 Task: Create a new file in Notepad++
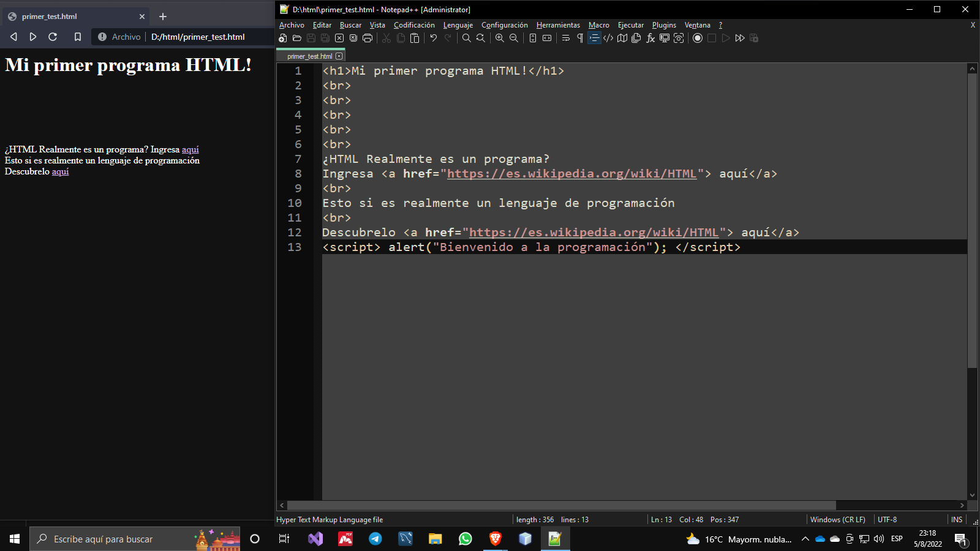pyautogui.click(x=283, y=38)
